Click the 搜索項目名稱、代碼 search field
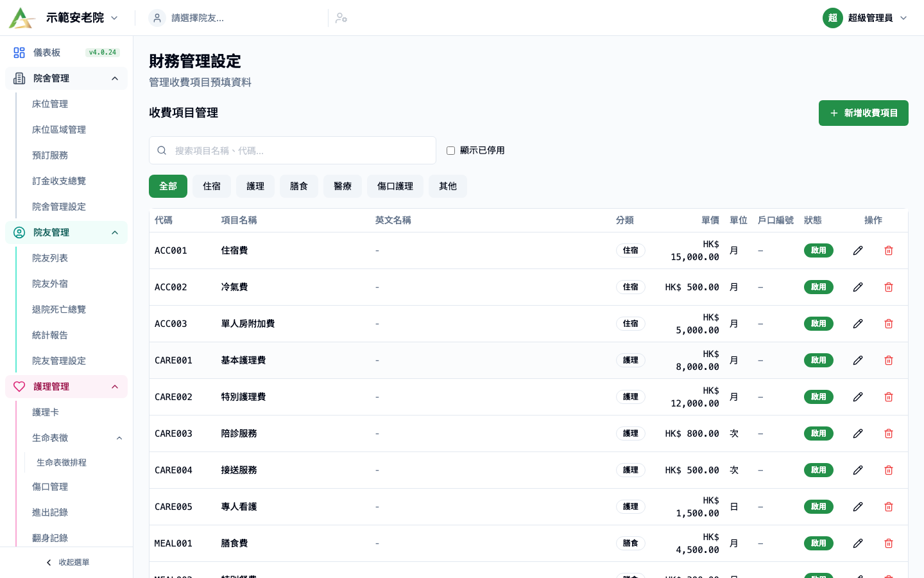The height and width of the screenshot is (578, 924). tap(293, 150)
